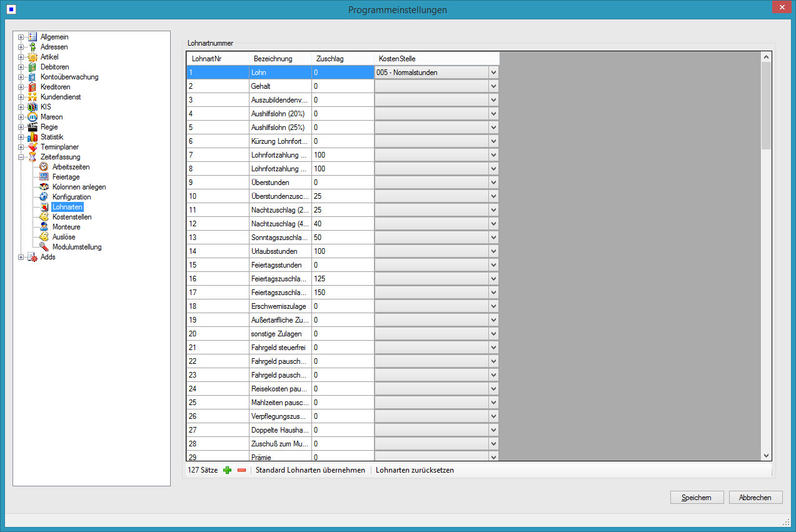Click the Kolonnen anlegen icon
The height and width of the screenshot is (532, 796).
[44, 187]
